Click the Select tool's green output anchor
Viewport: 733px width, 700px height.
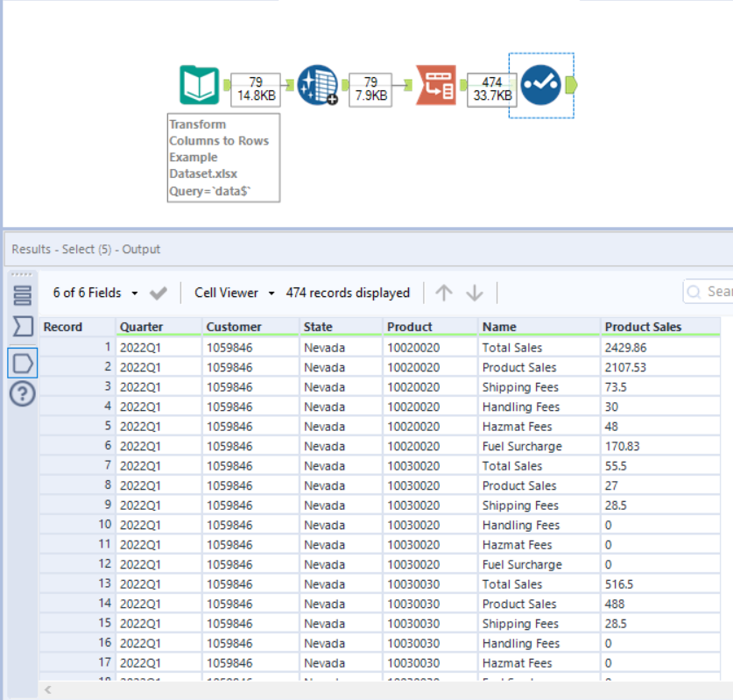click(x=572, y=85)
